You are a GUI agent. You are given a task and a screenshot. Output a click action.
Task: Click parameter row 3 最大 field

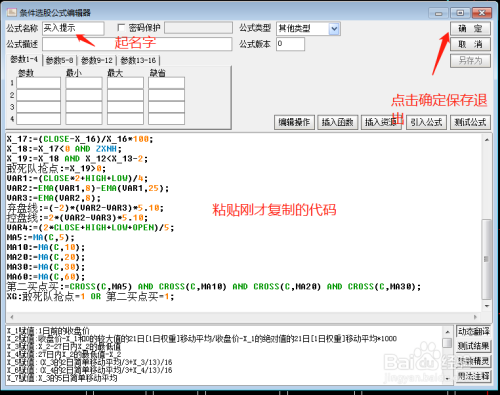click(x=125, y=107)
